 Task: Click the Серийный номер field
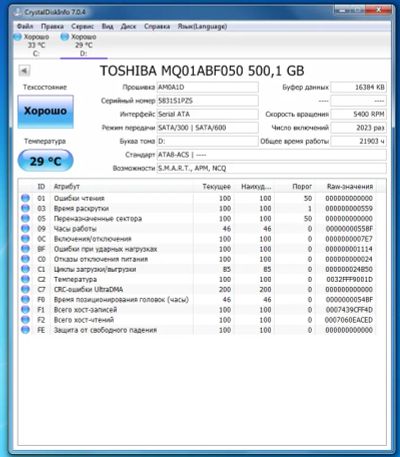point(208,101)
